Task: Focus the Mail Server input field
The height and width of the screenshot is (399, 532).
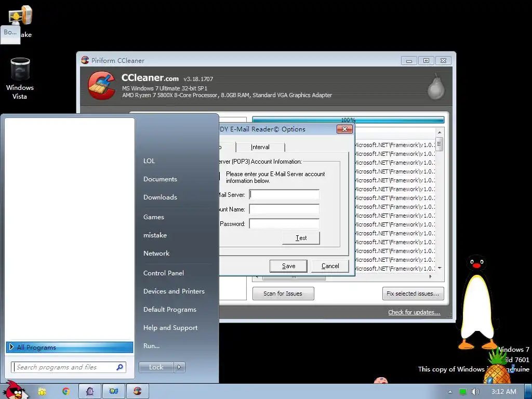Action: click(x=284, y=194)
